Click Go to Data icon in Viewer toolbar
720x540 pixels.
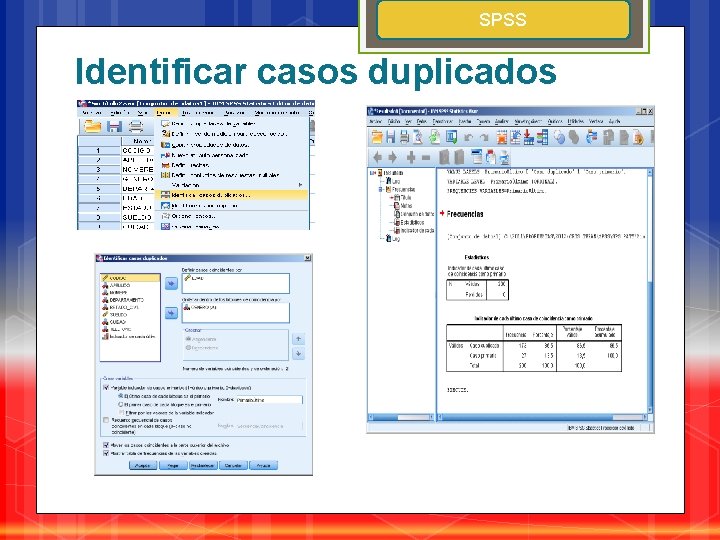pyautogui.click(x=501, y=137)
